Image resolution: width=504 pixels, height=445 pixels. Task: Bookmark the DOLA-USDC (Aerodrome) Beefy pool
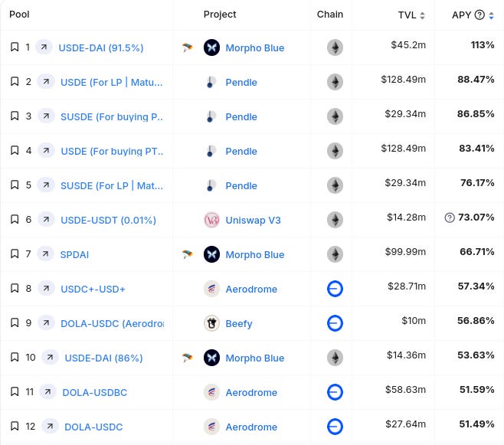(x=15, y=322)
